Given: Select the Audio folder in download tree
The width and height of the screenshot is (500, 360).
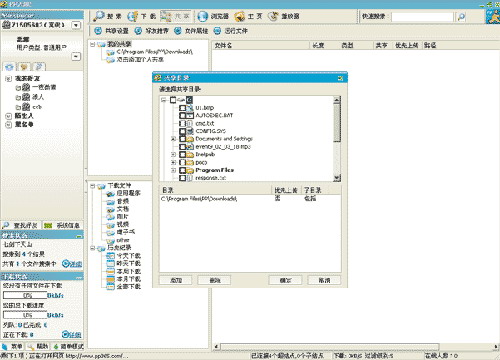Looking at the screenshot, I should click(118, 201).
